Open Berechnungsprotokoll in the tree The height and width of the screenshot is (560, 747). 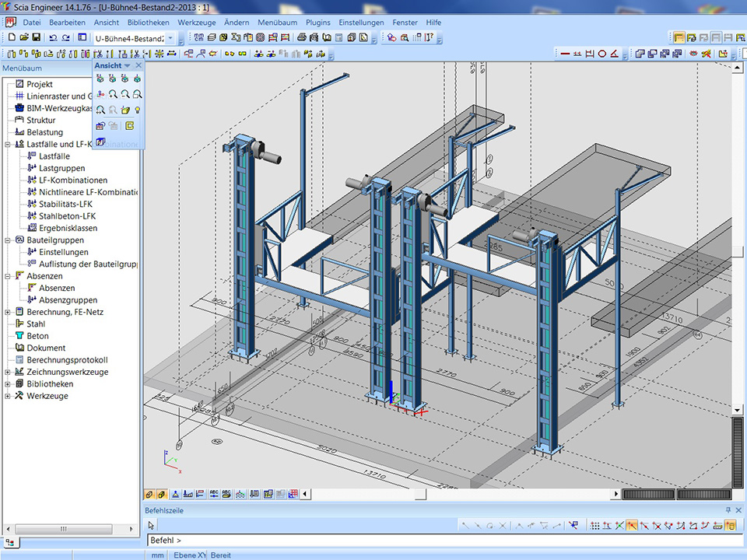coord(67,360)
